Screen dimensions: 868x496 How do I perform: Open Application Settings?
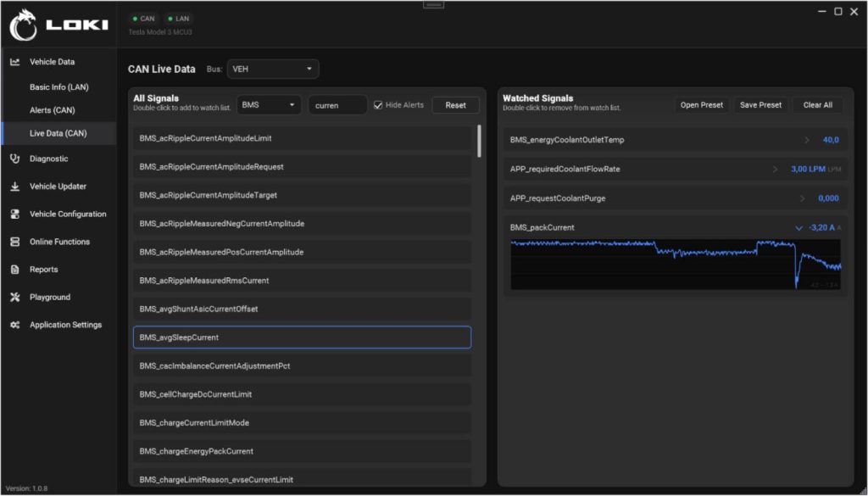click(x=58, y=325)
